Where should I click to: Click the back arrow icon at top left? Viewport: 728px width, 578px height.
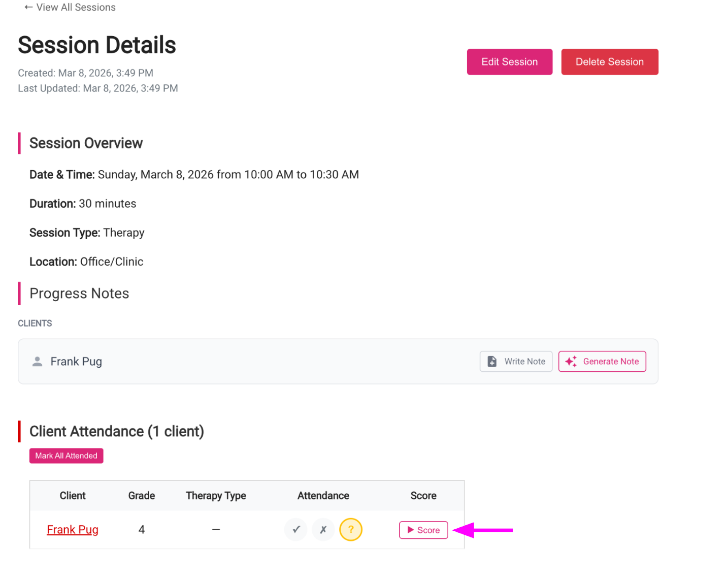28,7
